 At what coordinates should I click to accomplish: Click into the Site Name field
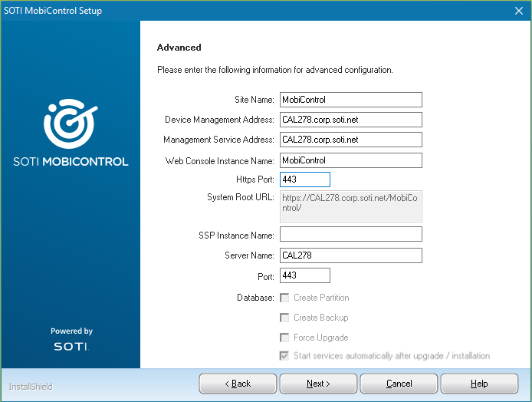(x=350, y=100)
